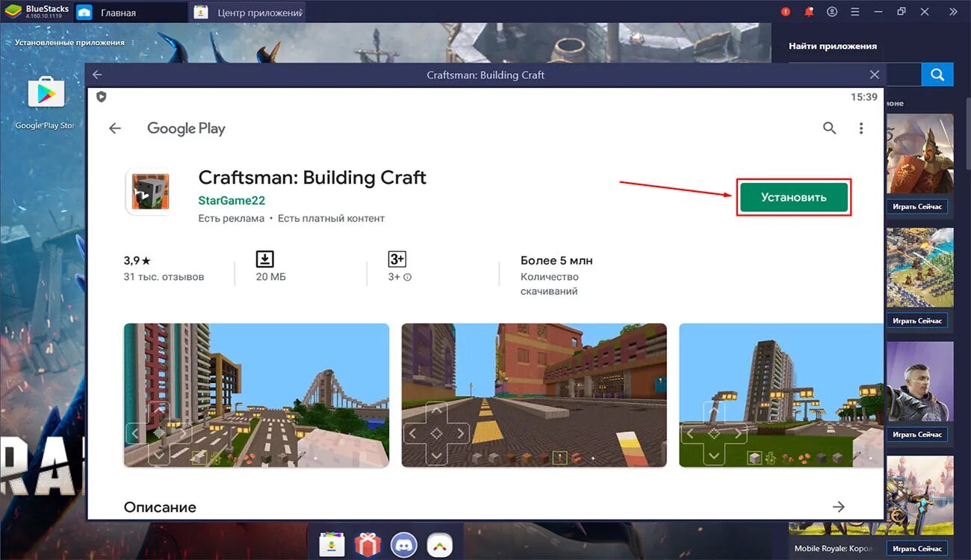
Task: Open the notifications bell icon
Action: pyautogui.click(x=809, y=12)
